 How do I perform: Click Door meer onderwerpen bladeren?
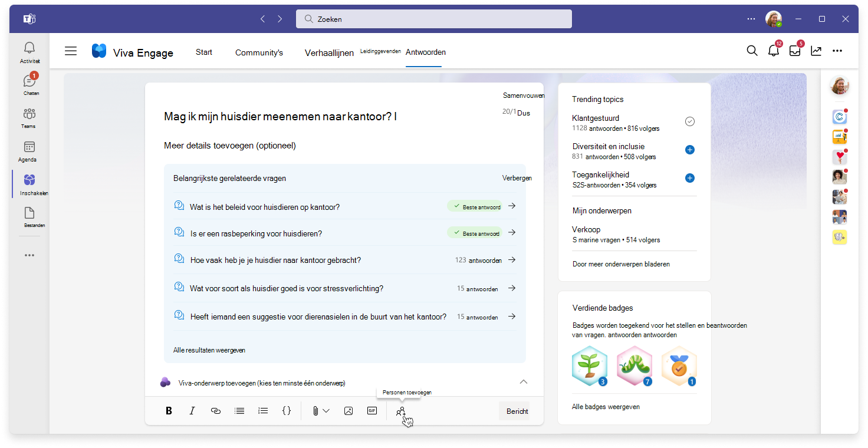[621, 264]
